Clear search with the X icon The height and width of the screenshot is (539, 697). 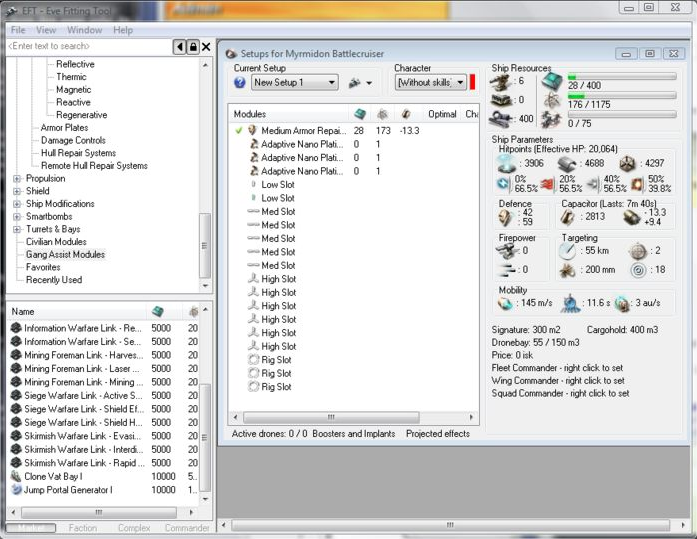[206, 47]
